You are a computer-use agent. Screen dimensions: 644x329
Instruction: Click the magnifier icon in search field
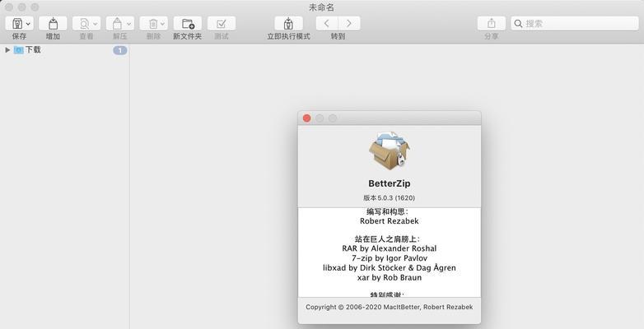point(518,24)
